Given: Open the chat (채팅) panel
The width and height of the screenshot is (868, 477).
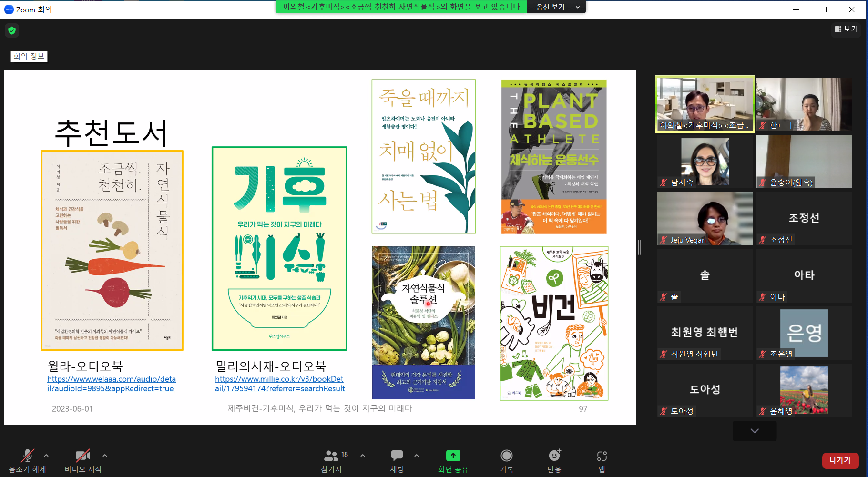Looking at the screenshot, I should pyautogui.click(x=397, y=461).
